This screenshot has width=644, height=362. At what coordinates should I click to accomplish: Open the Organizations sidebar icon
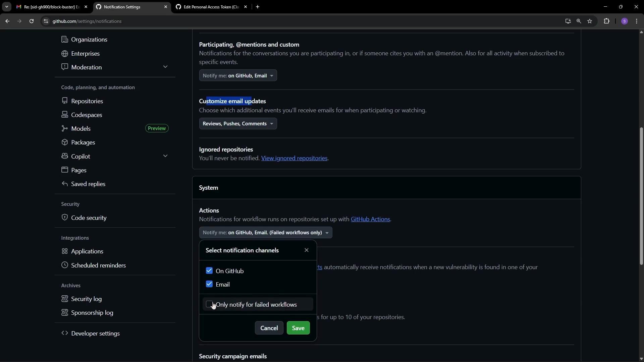(64, 40)
